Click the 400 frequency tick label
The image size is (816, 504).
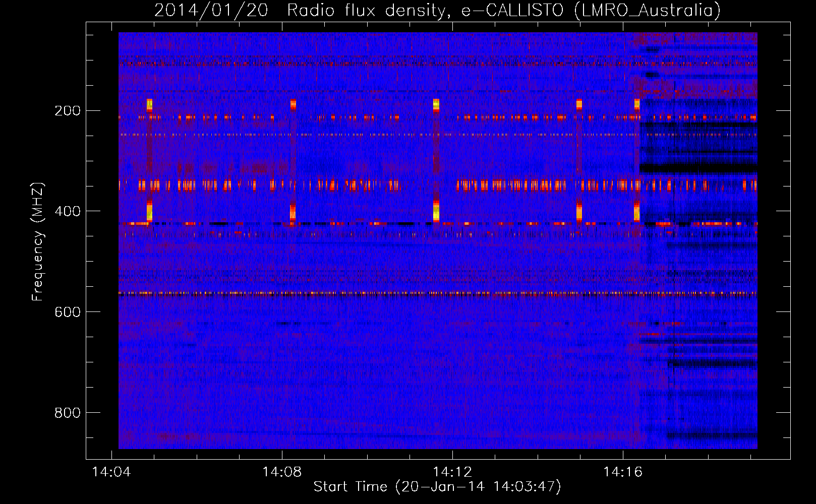[x=67, y=211]
